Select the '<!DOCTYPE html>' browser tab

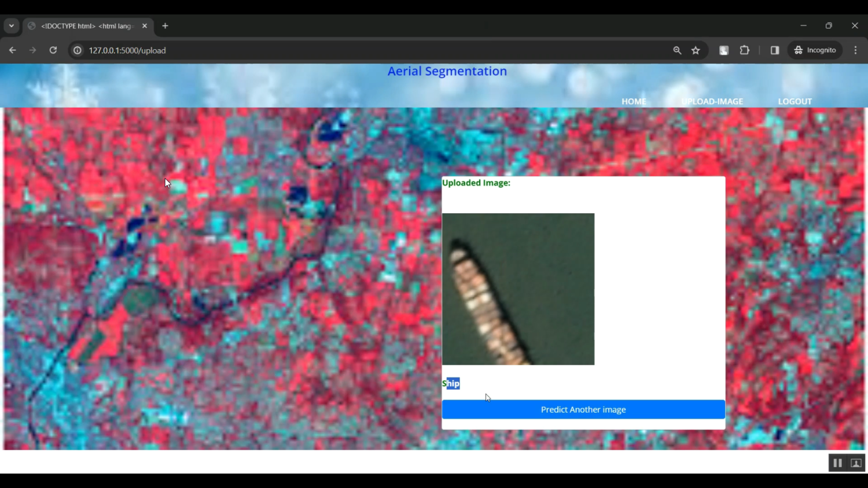(88, 26)
